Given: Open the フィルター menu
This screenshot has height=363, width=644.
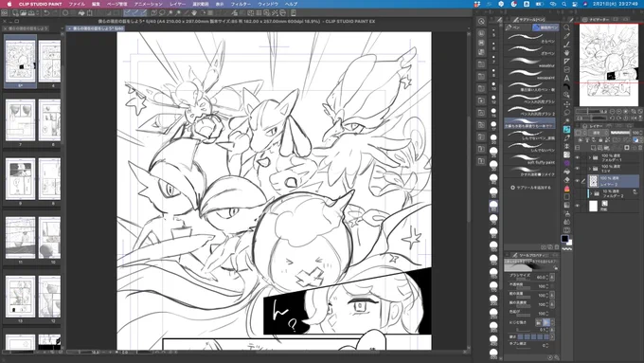Looking at the screenshot, I should [x=241, y=4].
